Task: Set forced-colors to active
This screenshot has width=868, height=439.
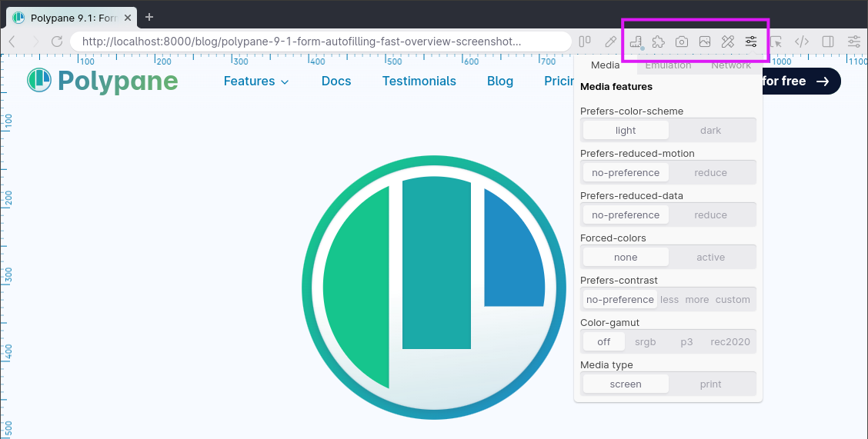Action: point(711,257)
